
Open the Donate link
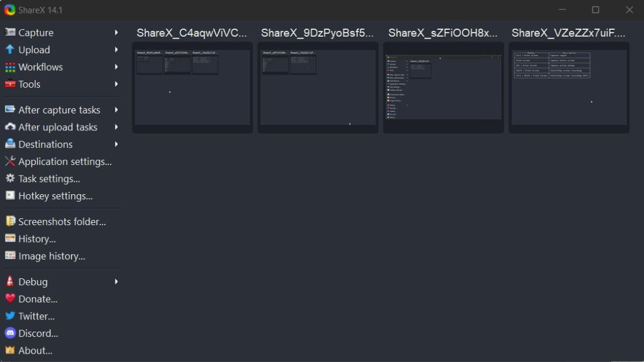coord(61,299)
